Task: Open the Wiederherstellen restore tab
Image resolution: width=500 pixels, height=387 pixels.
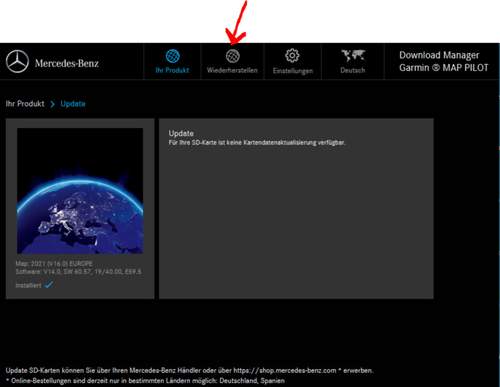Action: coord(232,61)
